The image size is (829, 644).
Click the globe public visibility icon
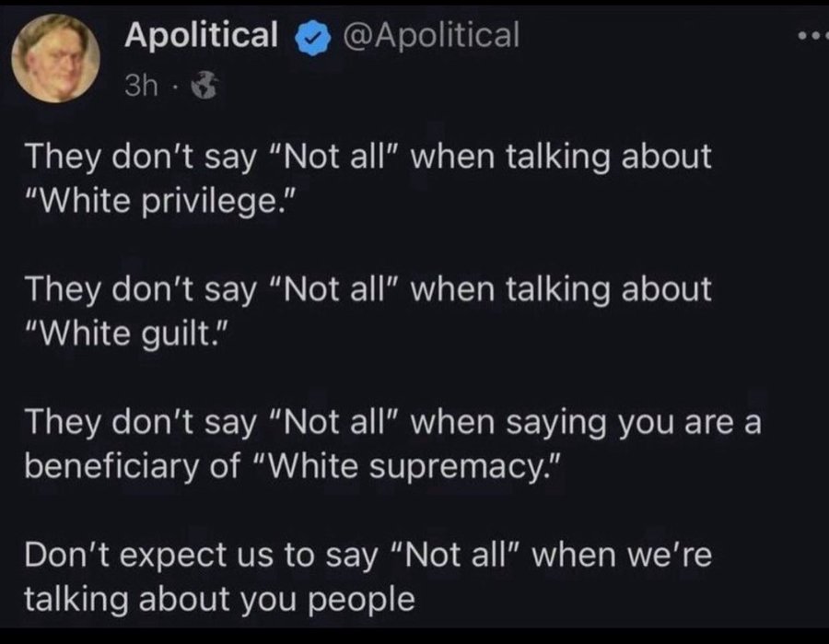pos(204,87)
